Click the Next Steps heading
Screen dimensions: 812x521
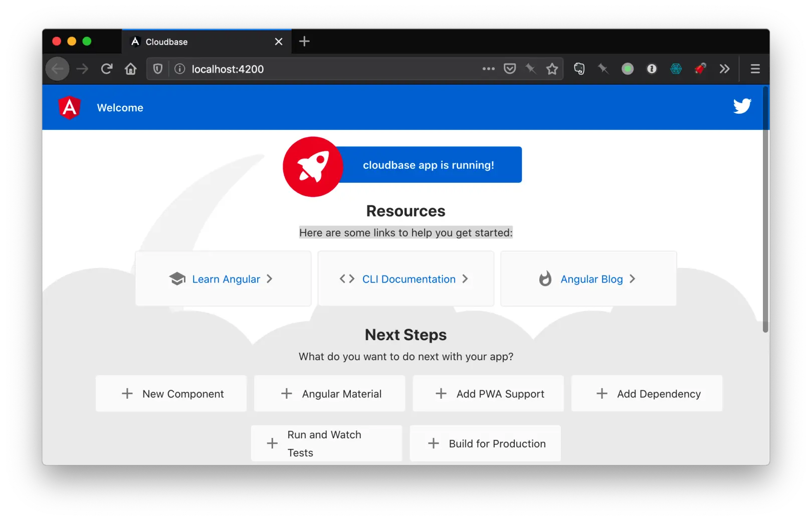[x=406, y=335]
